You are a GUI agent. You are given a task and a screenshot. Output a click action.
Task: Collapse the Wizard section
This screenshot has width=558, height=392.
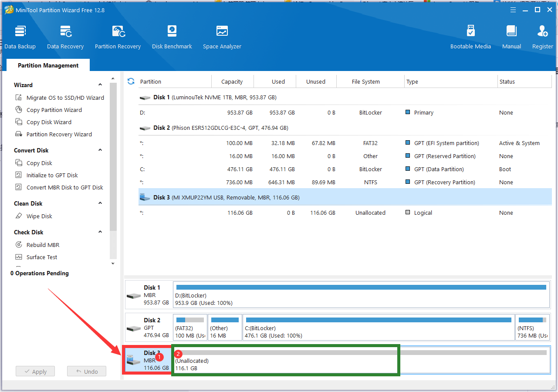coord(100,85)
